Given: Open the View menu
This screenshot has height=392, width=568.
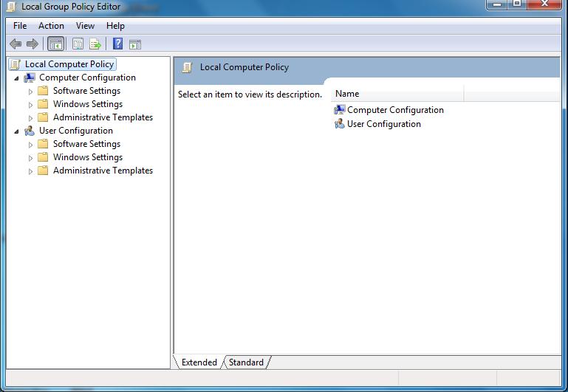Looking at the screenshot, I should [x=85, y=26].
